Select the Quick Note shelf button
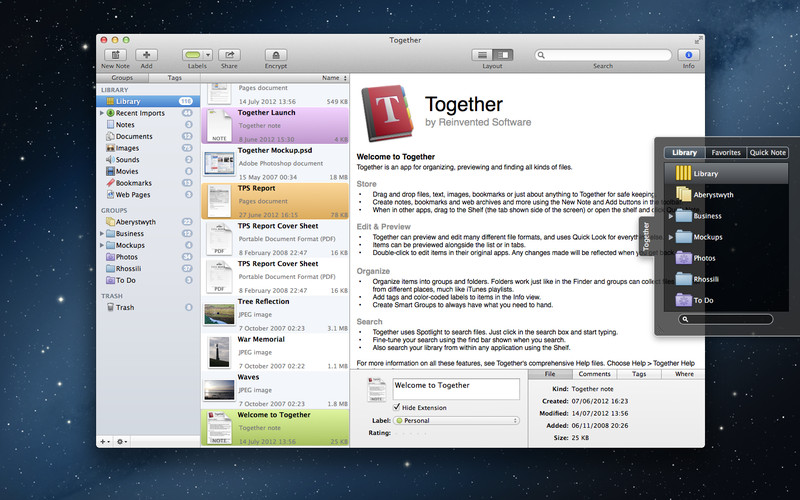The image size is (800, 500). [768, 153]
